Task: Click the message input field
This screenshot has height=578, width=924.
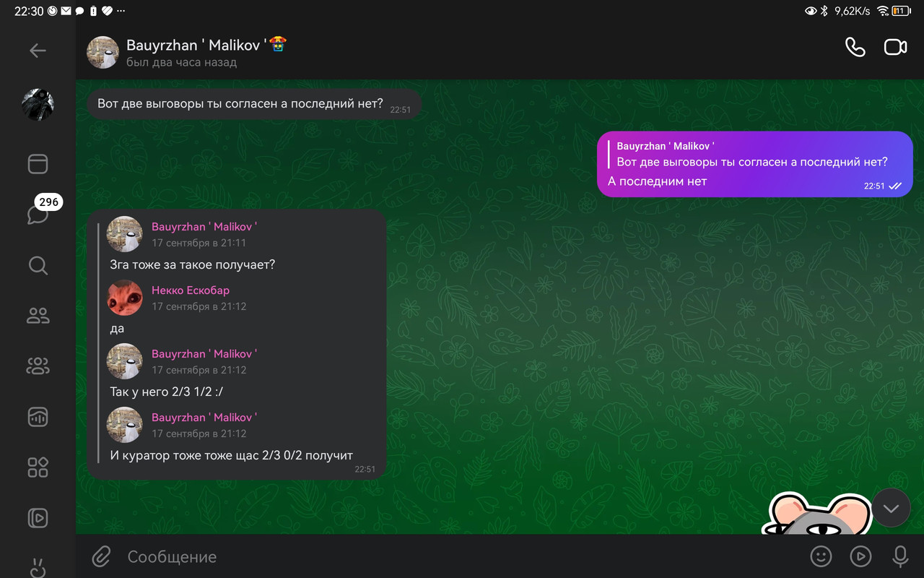Action: coord(461,556)
